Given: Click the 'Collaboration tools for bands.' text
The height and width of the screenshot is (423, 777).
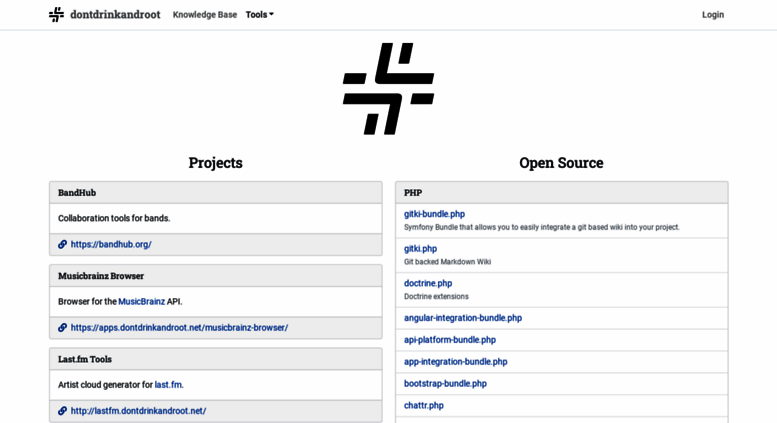Looking at the screenshot, I should point(114,218).
